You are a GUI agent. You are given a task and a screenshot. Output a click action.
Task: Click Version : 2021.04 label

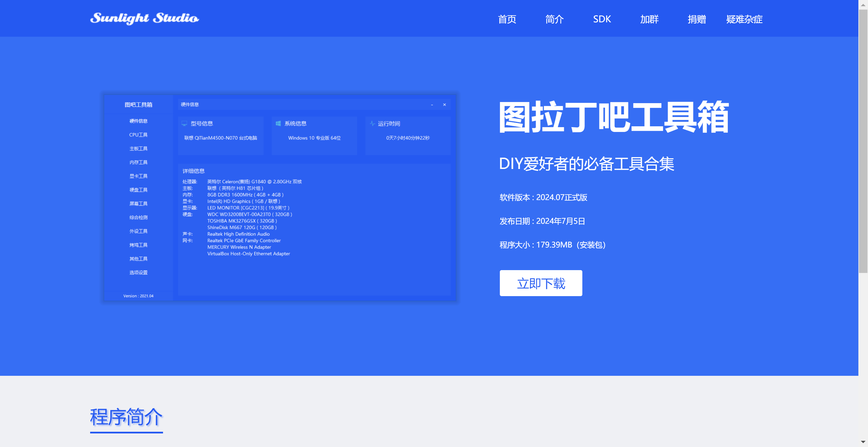click(138, 296)
